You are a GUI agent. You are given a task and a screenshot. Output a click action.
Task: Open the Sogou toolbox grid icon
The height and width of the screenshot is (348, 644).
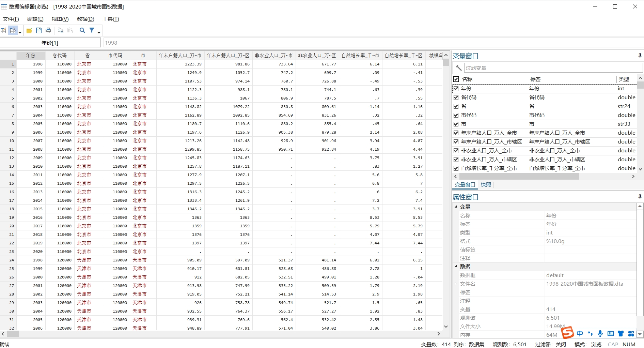tap(631, 333)
